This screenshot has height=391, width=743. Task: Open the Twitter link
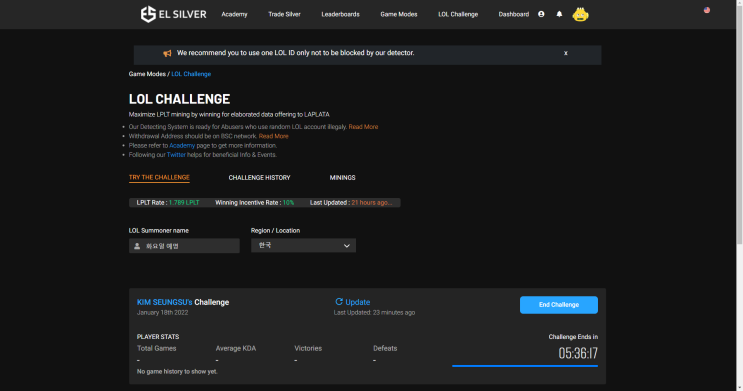coord(176,155)
